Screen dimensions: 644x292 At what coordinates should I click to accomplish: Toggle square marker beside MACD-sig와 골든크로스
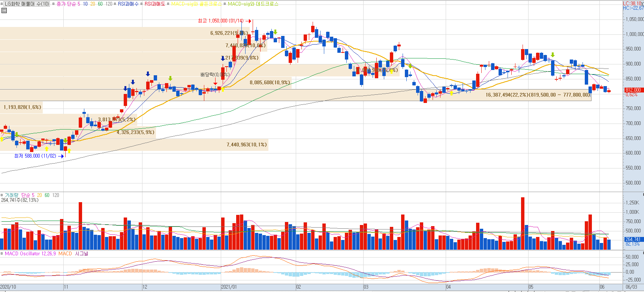coord(168,4)
